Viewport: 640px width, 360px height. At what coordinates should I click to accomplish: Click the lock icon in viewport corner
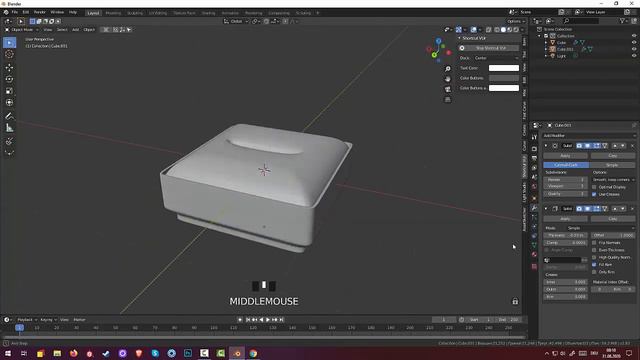tap(515, 301)
